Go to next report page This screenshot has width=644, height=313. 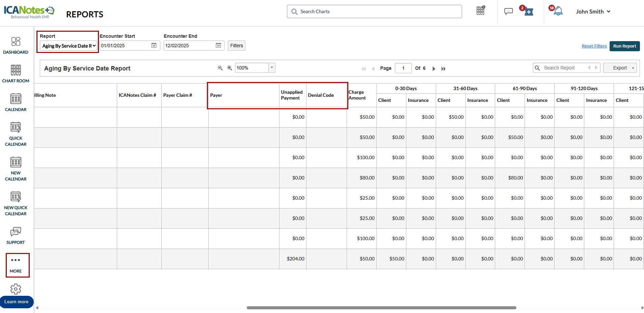(x=434, y=69)
